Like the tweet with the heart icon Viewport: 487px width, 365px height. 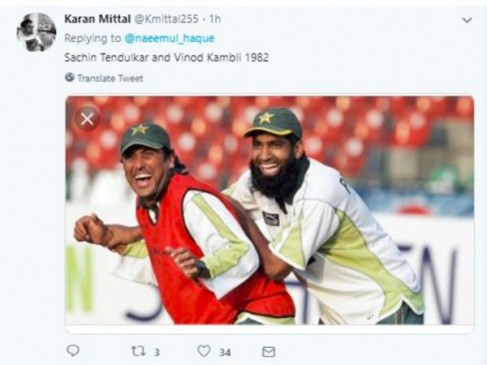pos(204,351)
